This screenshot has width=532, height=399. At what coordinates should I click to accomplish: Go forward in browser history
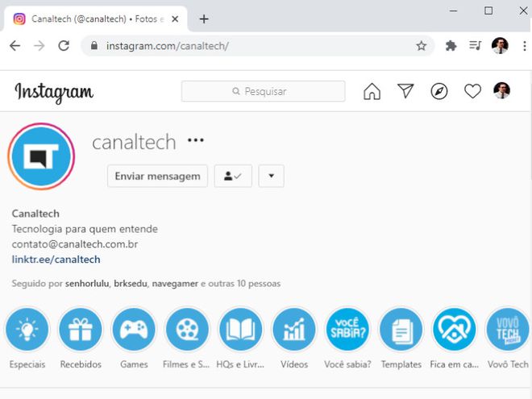pyautogui.click(x=39, y=45)
